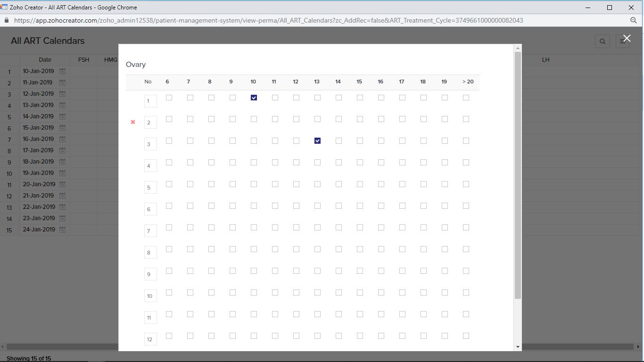Open calendar icon for 21-Jan-2019
This screenshot has width=644, height=362.
[x=62, y=196]
